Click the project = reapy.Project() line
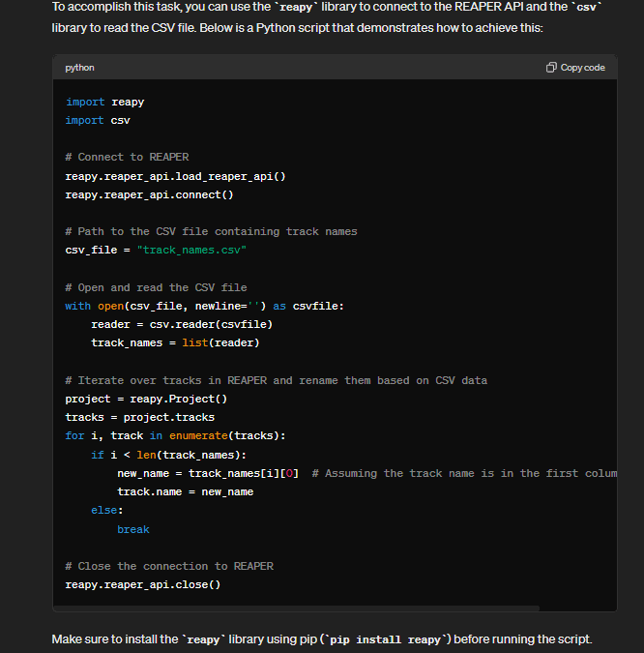This screenshot has width=644, height=653. [146, 399]
